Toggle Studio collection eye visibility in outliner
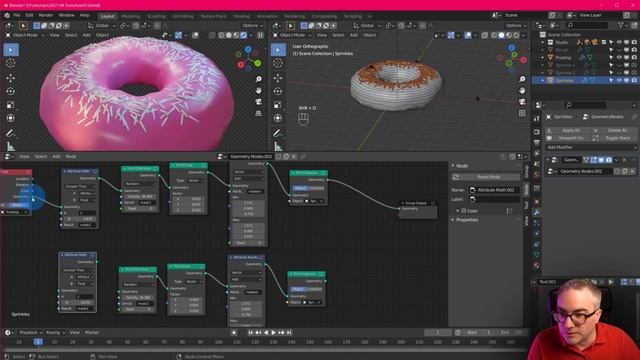The width and height of the screenshot is (640, 360). (619, 42)
